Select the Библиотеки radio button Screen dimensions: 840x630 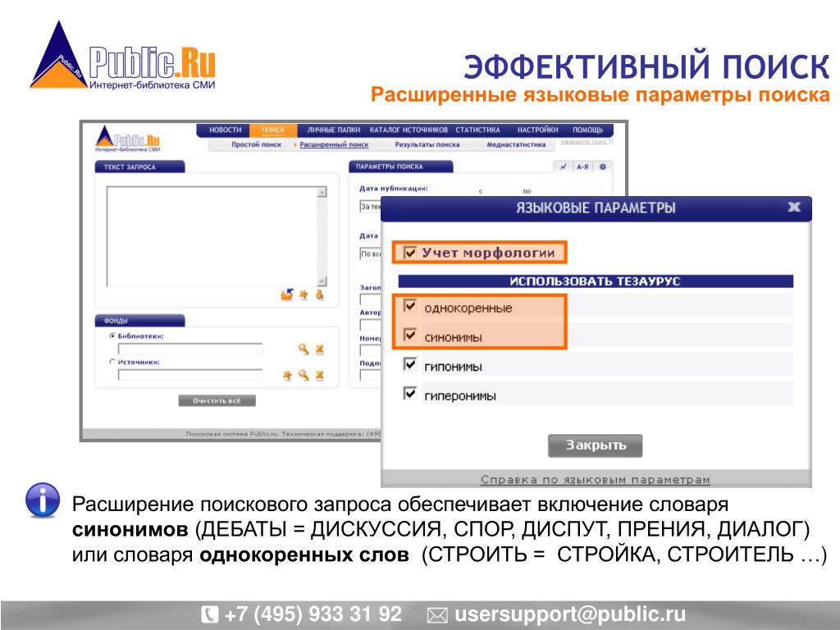point(112,336)
